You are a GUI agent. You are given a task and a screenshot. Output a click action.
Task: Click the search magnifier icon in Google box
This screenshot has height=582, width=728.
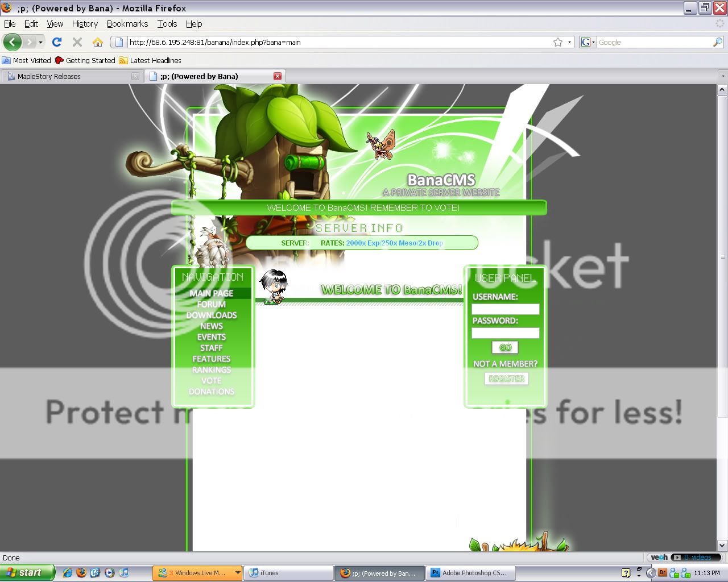point(717,42)
